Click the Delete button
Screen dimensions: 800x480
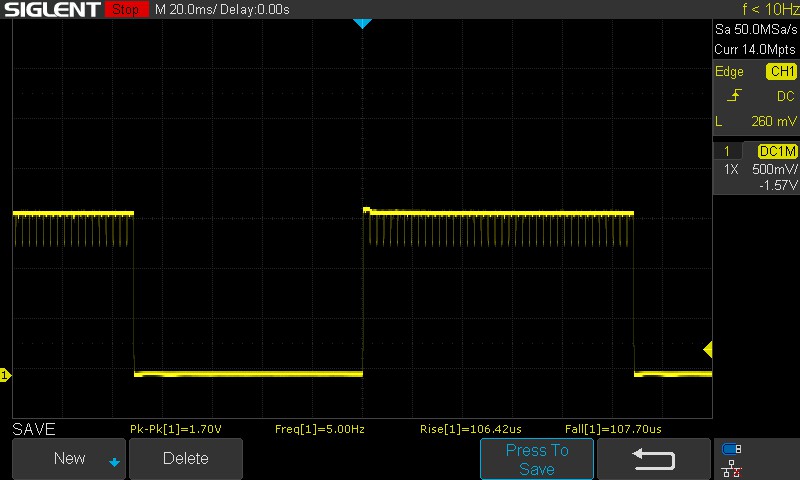click(186, 459)
